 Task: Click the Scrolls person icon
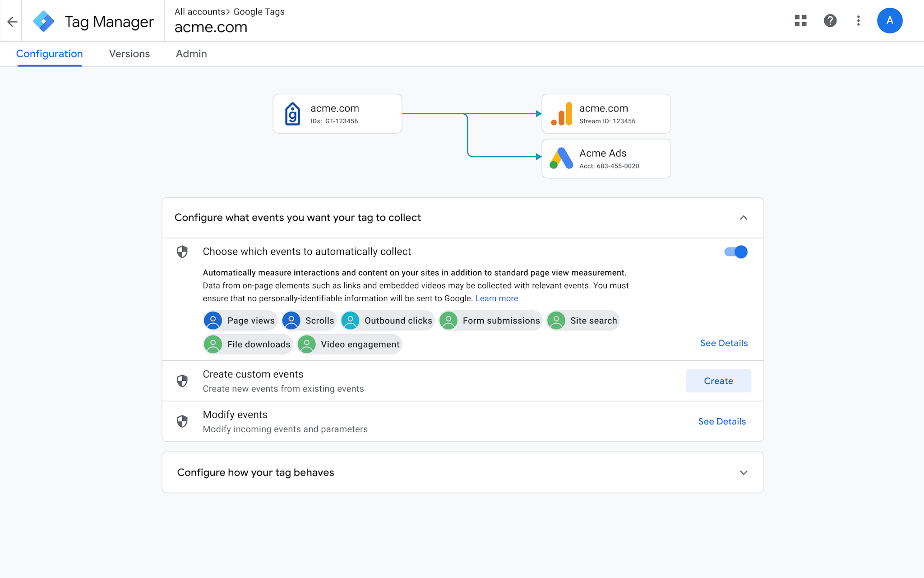[291, 321]
